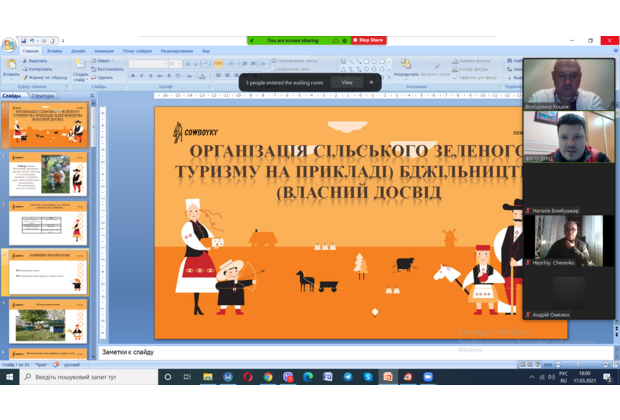Viewport: 620px width, 420px height.
Task: Open Telegram from the taskbar
Action: point(348,377)
